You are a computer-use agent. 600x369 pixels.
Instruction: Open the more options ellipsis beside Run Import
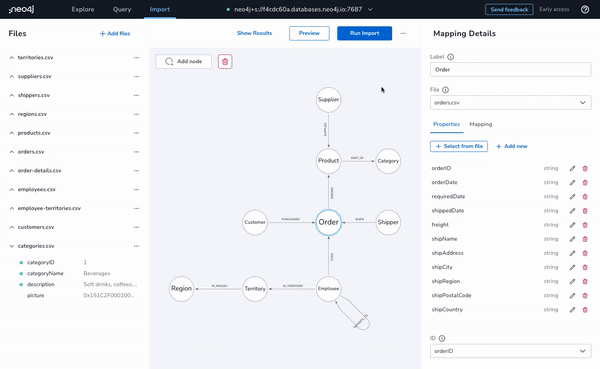point(403,33)
